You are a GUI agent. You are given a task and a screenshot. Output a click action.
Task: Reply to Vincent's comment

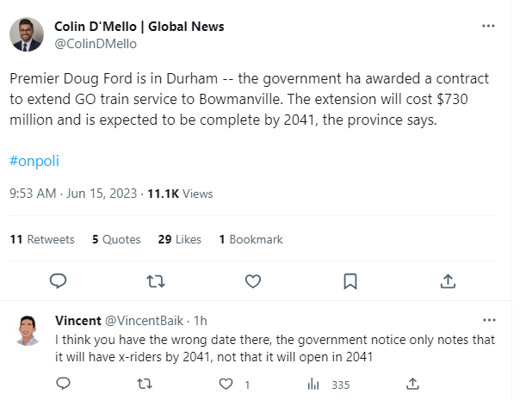coord(63,384)
